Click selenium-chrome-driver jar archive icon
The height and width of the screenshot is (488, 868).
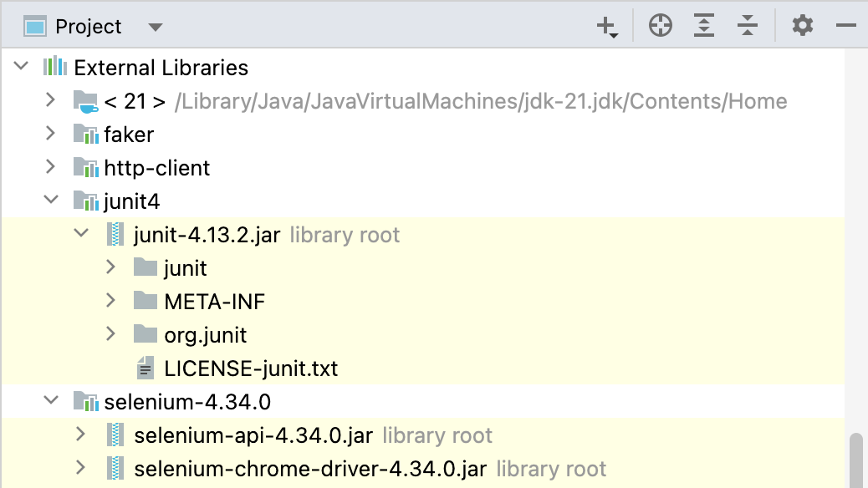point(115,469)
